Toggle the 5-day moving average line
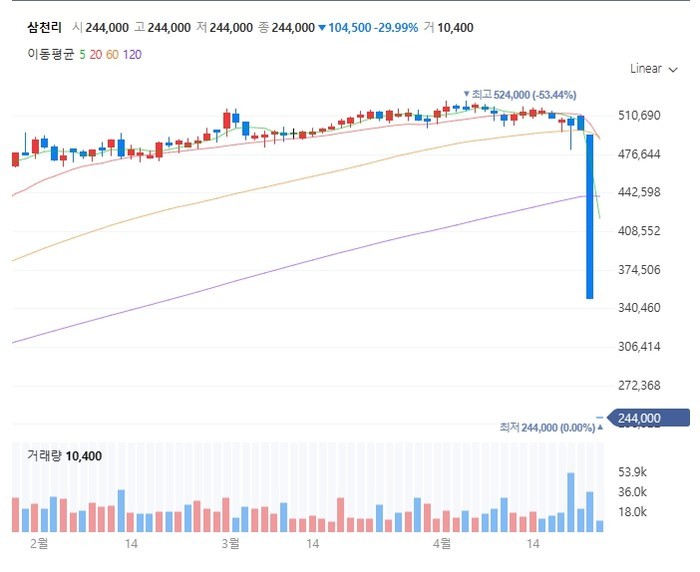 click(82, 53)
